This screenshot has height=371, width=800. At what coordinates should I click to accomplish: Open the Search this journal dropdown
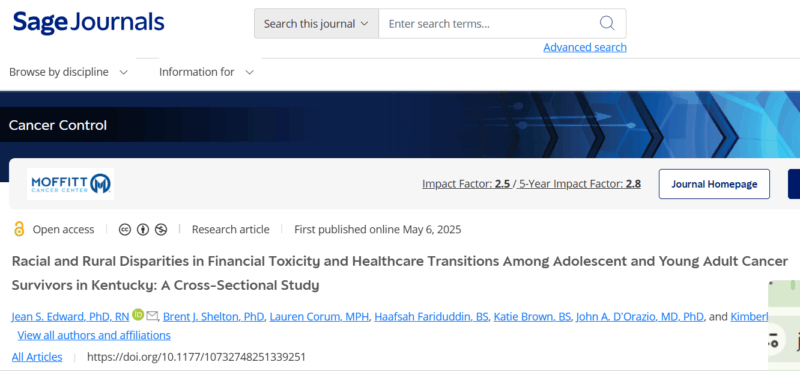coord(316,23)
